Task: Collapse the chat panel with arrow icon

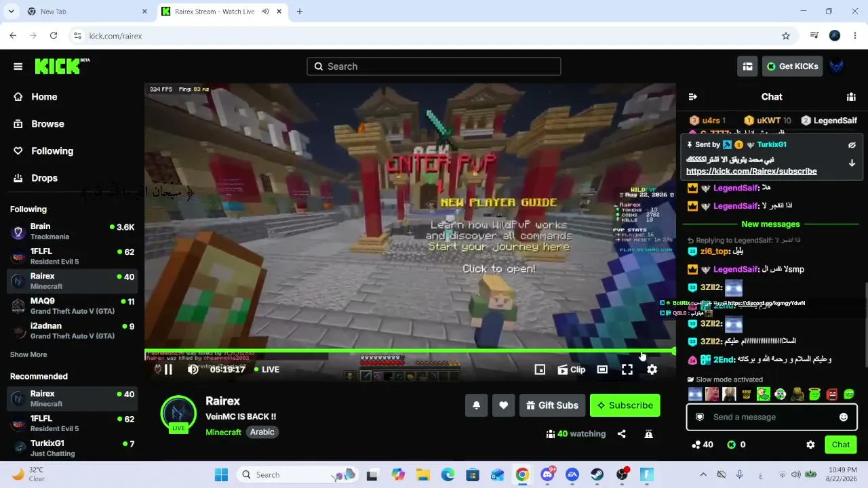Action: 692,97
